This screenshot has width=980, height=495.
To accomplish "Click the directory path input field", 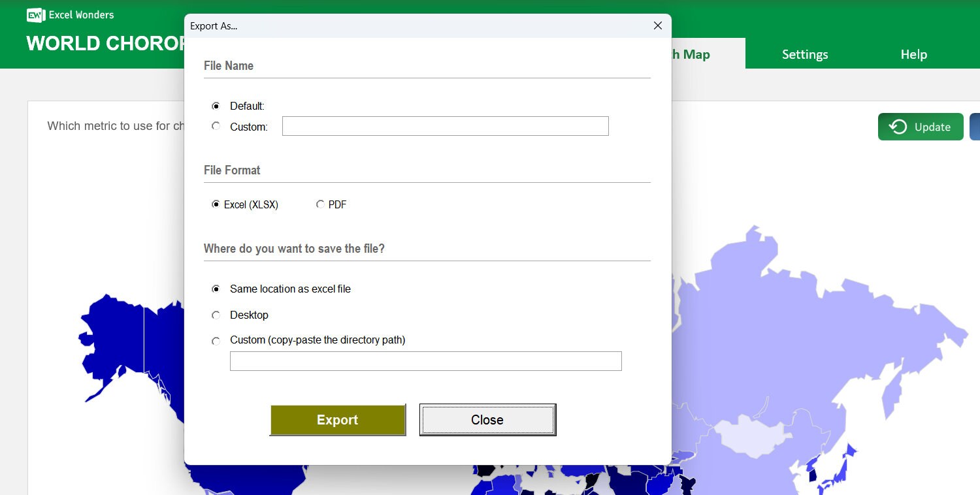I will (425, 360).
